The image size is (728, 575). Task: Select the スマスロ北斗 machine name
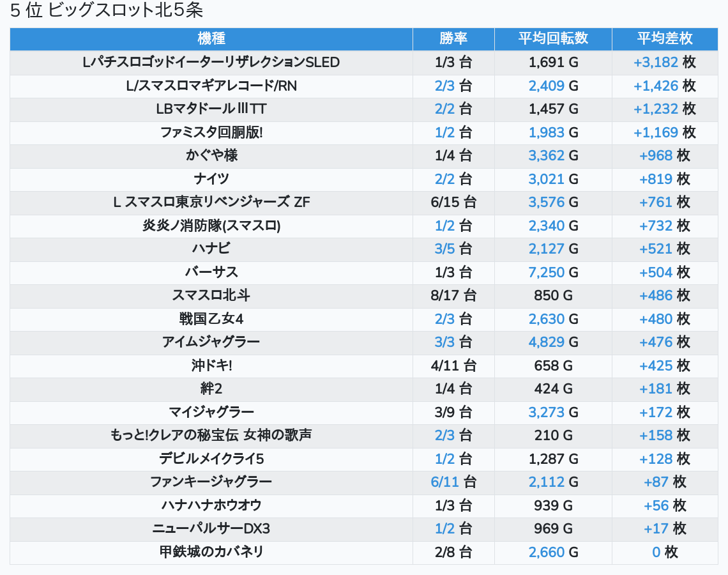[211, 295]
